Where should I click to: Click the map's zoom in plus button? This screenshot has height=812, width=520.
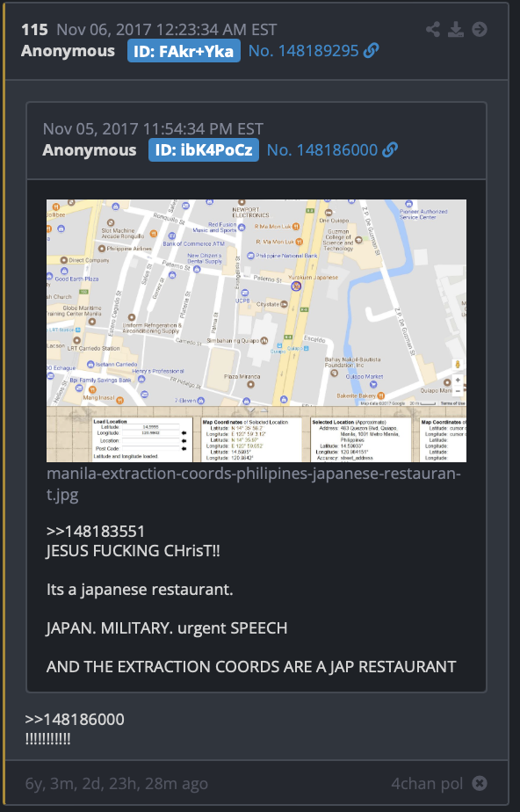(458, 381)
